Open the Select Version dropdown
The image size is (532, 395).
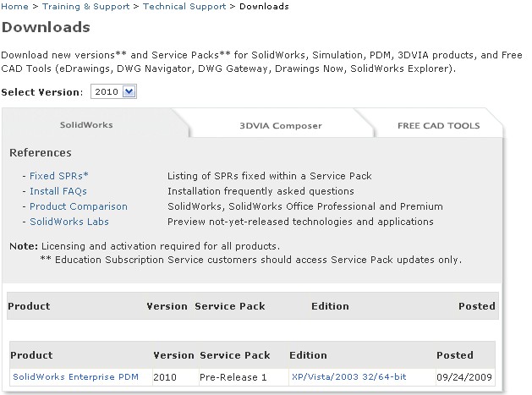pyautogui.click(x=113, y=91)
